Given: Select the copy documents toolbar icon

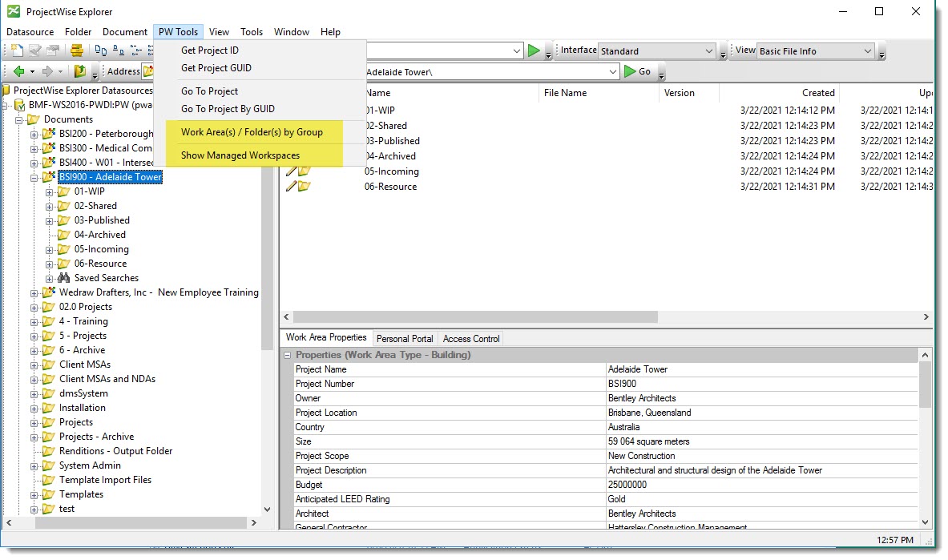Looking at the screenshot, I should tap(99, 50).
